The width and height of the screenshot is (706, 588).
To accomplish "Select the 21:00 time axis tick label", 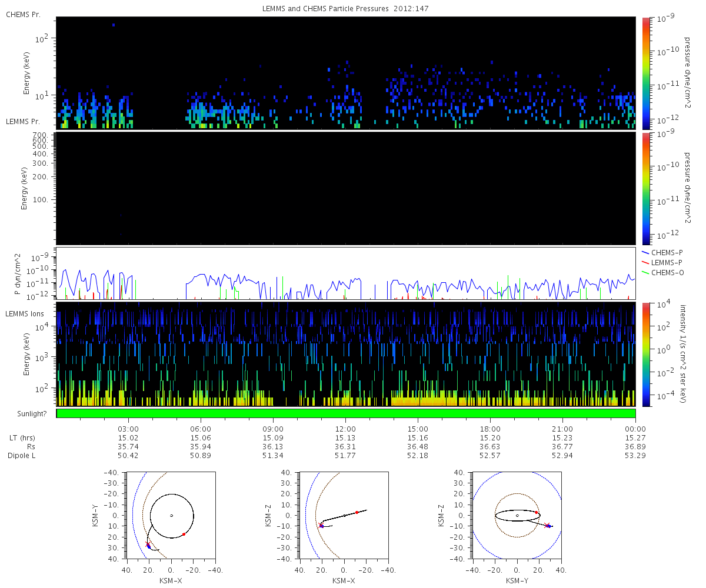I will coord(562,429).
